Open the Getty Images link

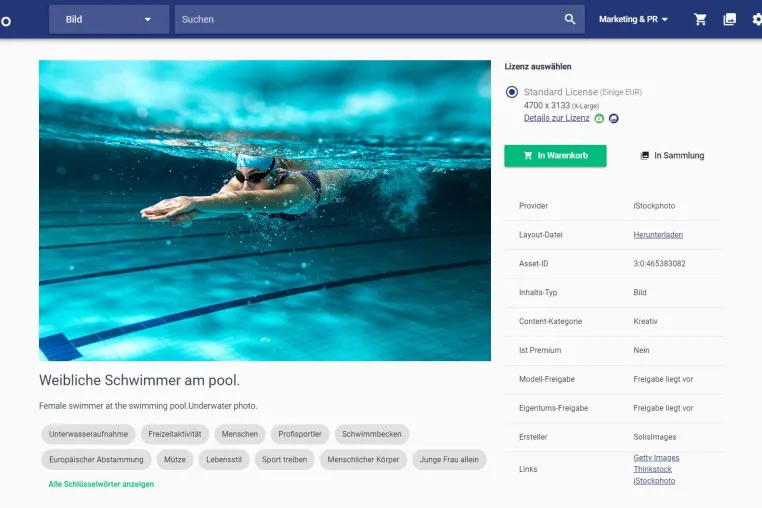point(656,457)
